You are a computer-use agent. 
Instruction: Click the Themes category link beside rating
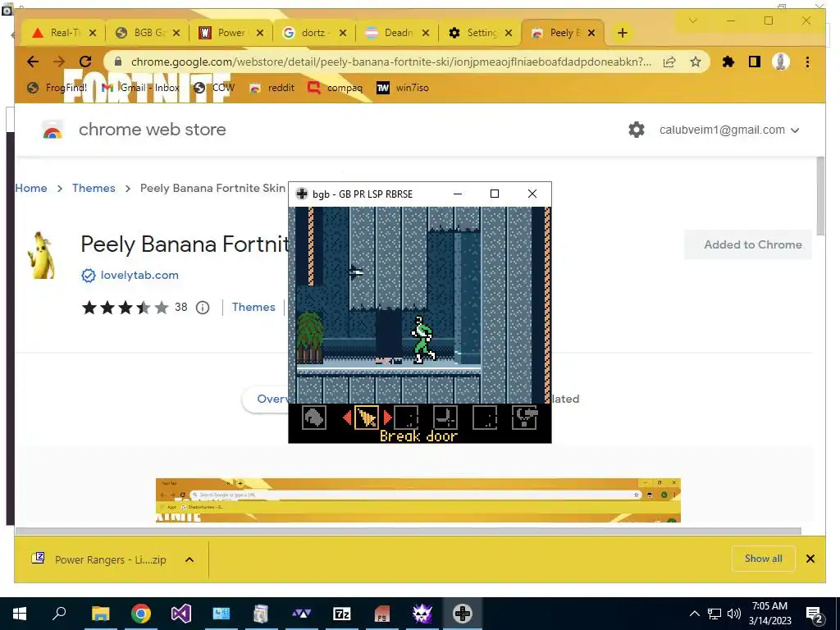(253, 307)
